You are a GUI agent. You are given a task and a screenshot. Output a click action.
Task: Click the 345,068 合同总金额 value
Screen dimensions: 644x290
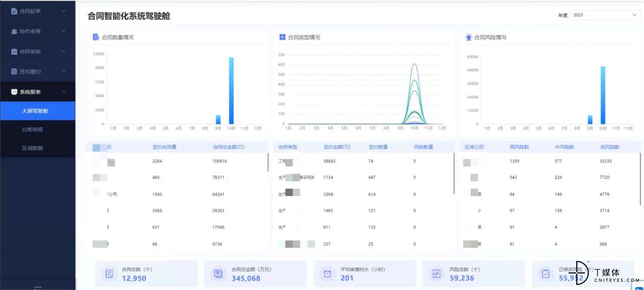tap(246, 278)
